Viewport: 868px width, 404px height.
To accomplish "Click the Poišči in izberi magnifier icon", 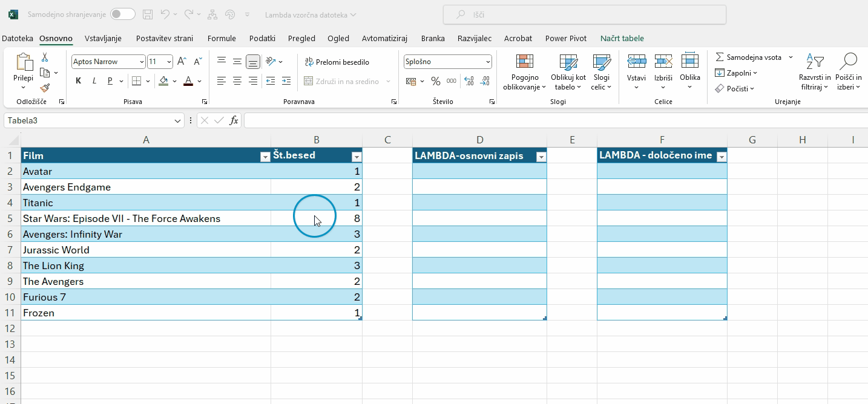I will click(x=848, y=62).
